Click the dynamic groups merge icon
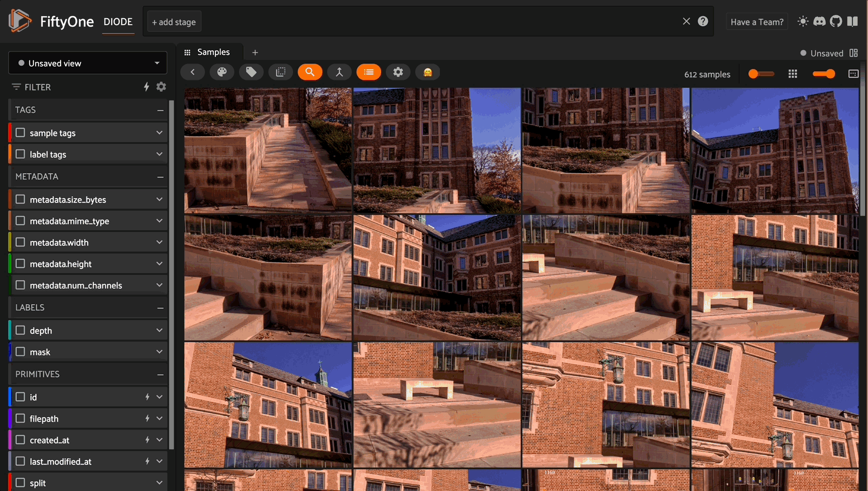The height and width of the screenshot is (491, 868). coord(339,72)
